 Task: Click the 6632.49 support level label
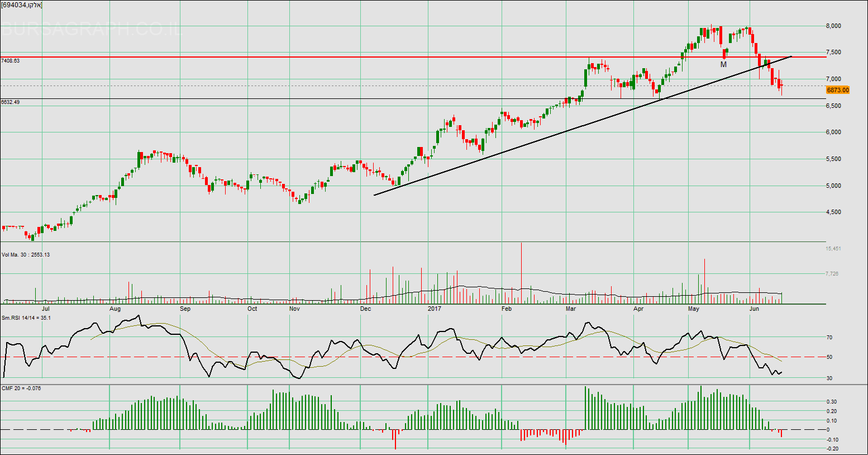coord(11,102)
